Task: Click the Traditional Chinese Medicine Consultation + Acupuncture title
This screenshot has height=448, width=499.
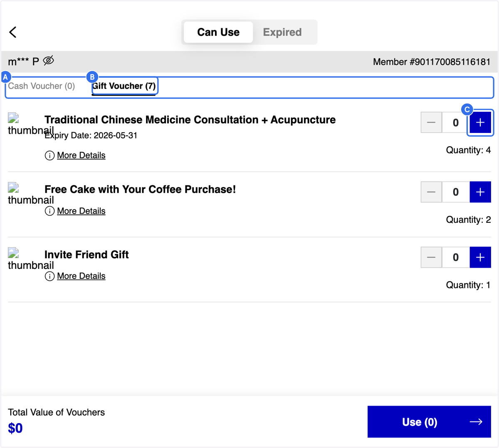Action: point(190,120)
